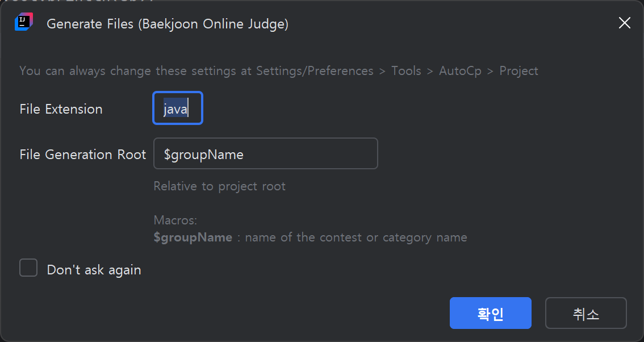Enable the Don't ask again checkbox
The height and width of the screenshot is (342, 644).
coord(28,268)
